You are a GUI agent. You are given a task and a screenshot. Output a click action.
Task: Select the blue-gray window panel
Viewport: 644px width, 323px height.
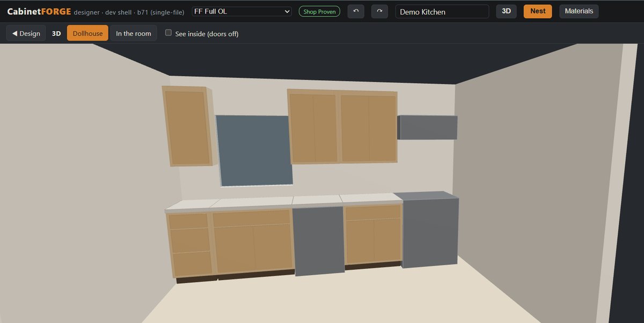[x=254, y=150]
